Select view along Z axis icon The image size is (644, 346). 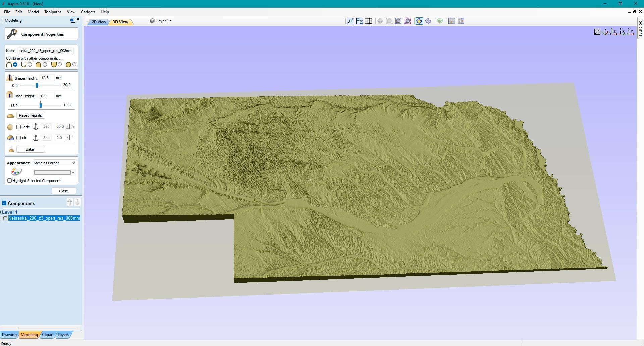click(614, 32)
